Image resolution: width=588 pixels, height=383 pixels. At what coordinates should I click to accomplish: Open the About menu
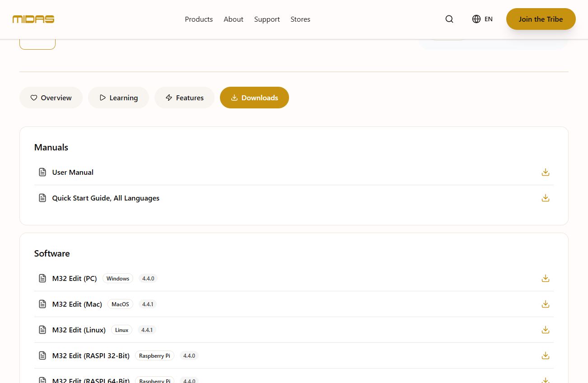click(x=233, y=19)
